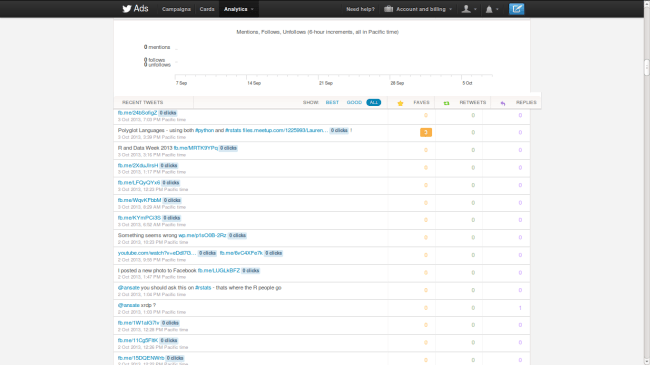Click the page vertical scrollbar thumb
The width and height of the screenshot is (650, 365).
pos(647,67)
